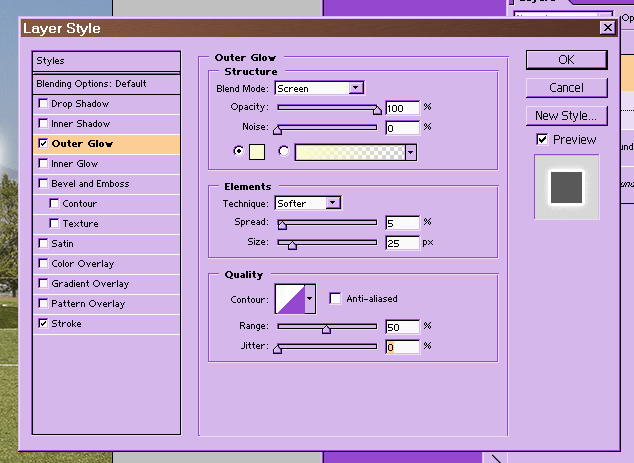Select the gradient glow radio button
634x463 pixels.
tap(284, 151)
